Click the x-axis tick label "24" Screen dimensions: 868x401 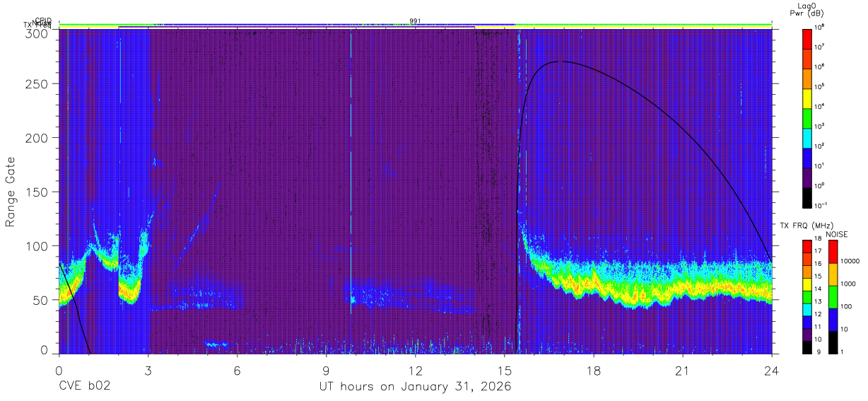[x=771, y=371]
